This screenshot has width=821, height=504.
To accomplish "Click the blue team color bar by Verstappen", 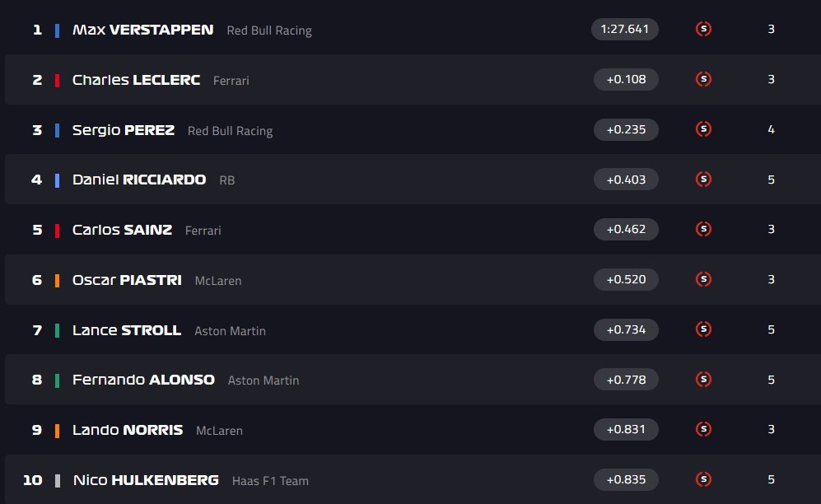I will click(57, 30).
